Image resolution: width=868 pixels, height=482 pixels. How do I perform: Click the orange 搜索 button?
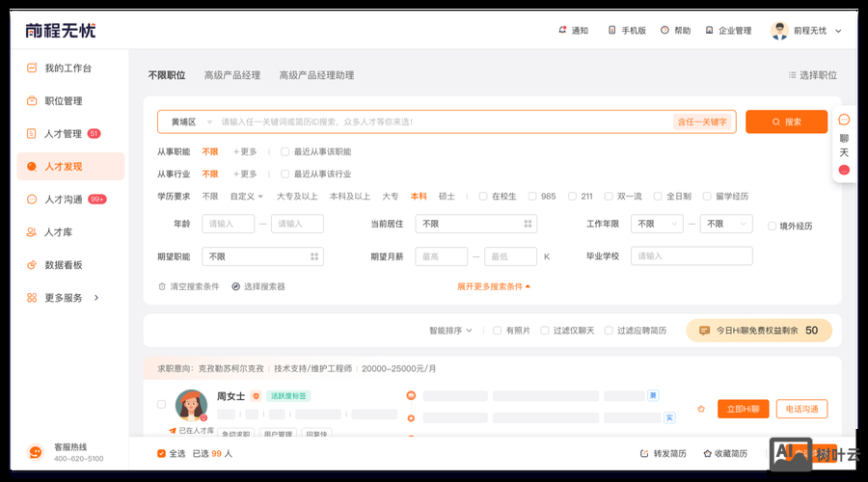[786, 121]
